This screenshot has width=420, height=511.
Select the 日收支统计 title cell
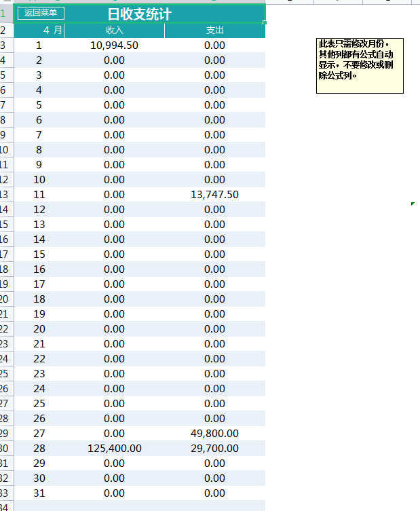coord(140,14)
